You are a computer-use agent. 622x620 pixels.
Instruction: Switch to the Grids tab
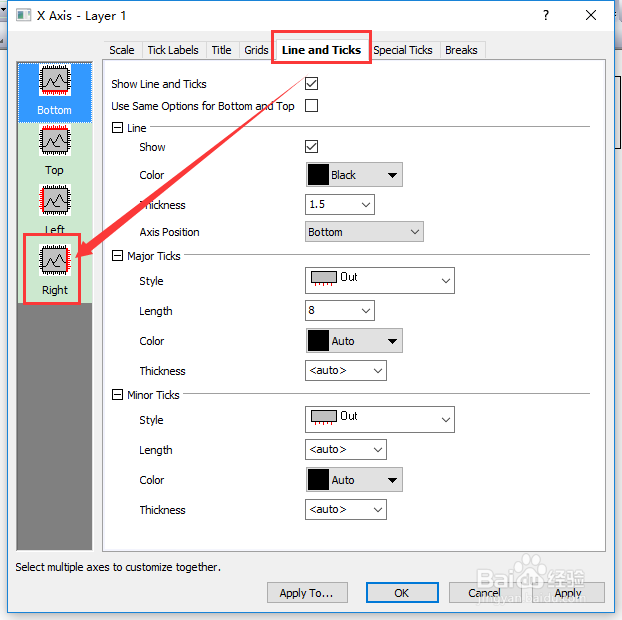coord(256,50)
